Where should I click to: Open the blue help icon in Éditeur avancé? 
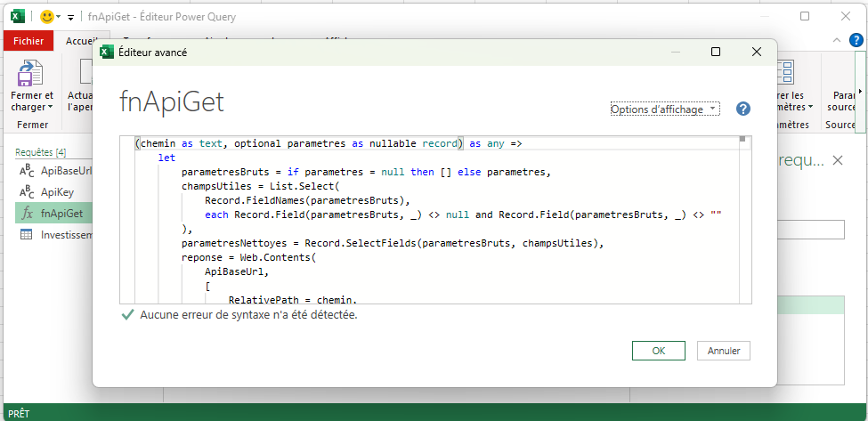pos(742,109)
